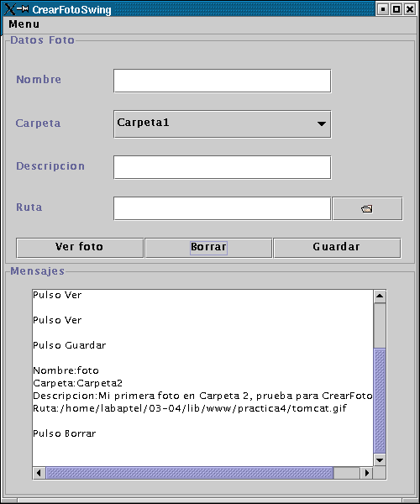
Task: Click the minimize window button
Action: click(383, 9)
